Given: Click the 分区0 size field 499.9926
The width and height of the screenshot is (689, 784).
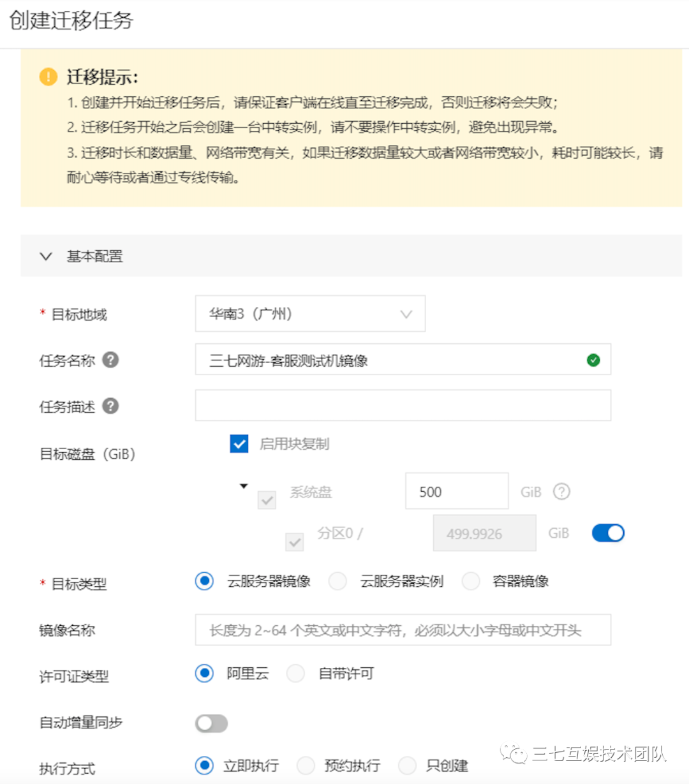Looking at the screenshot, I should 485,533.
